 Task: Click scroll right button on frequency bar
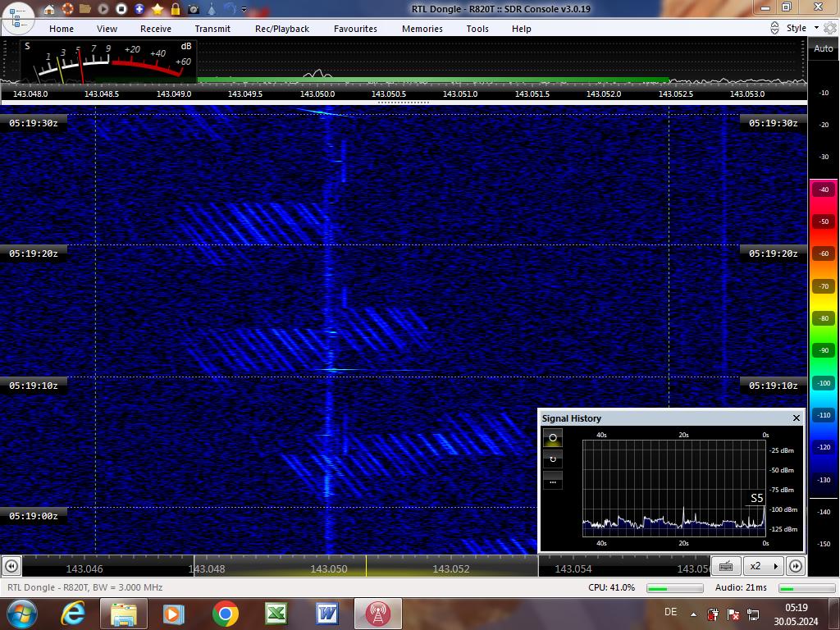[x=796, y=566]
